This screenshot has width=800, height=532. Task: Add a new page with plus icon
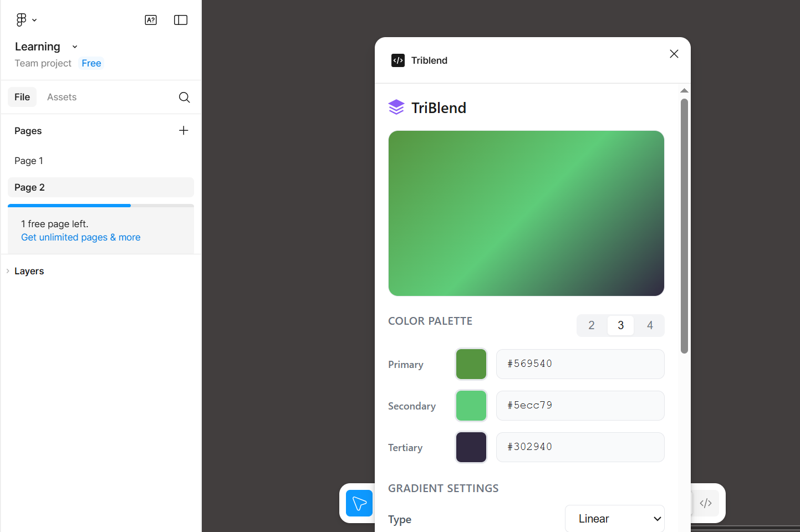[184, 130]
